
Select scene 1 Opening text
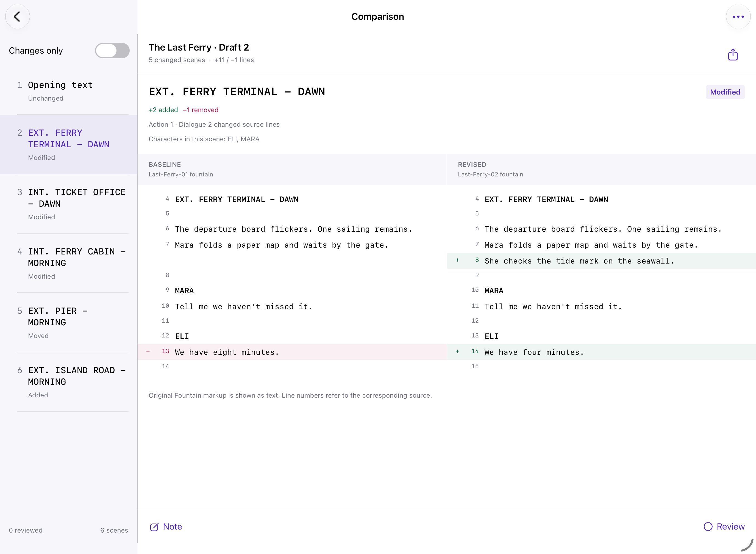(x=69, y=91)
